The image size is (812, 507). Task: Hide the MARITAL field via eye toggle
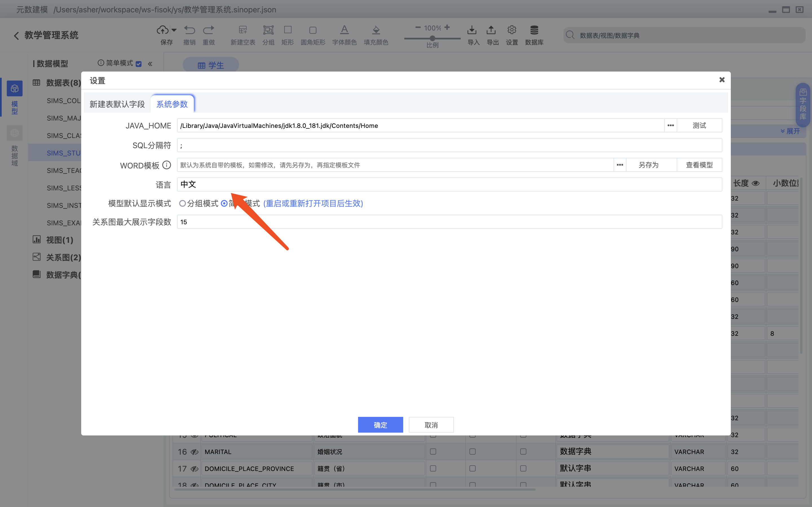tap(195, 452)
